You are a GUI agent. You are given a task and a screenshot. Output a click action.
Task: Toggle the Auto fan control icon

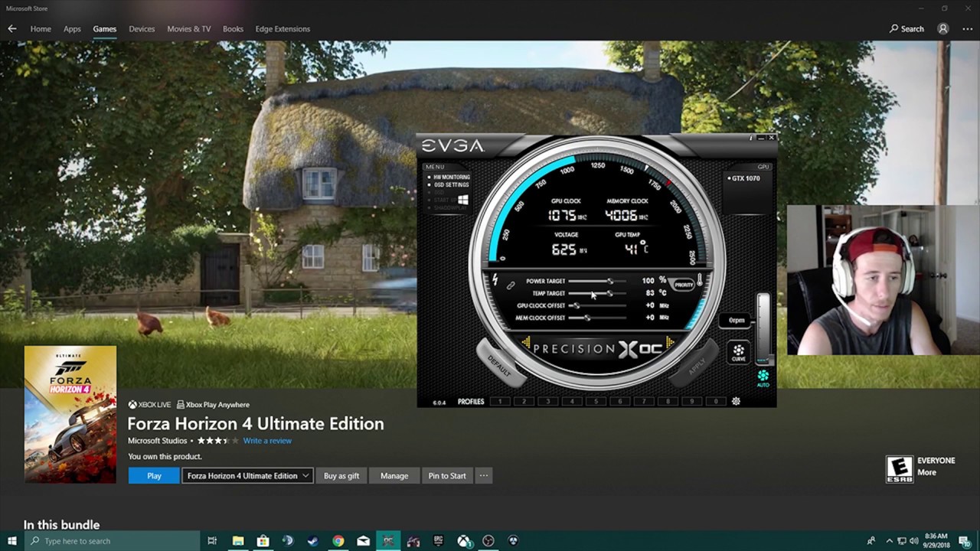[x=763, y=378]
